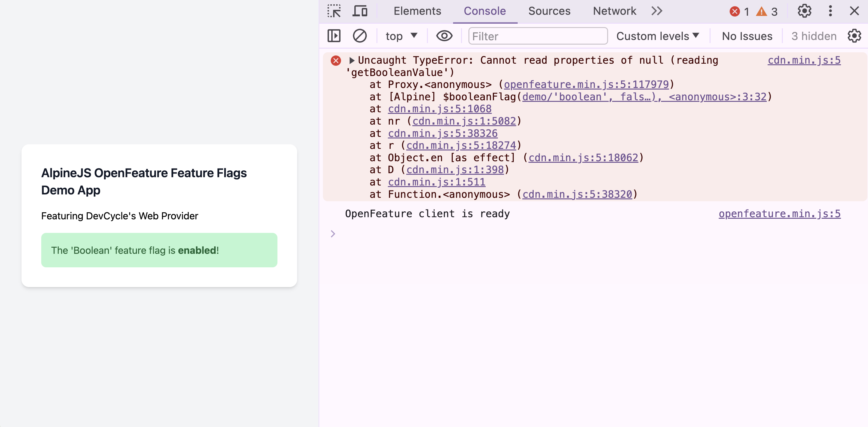Click the No Issues button

[x=747, y=36]
